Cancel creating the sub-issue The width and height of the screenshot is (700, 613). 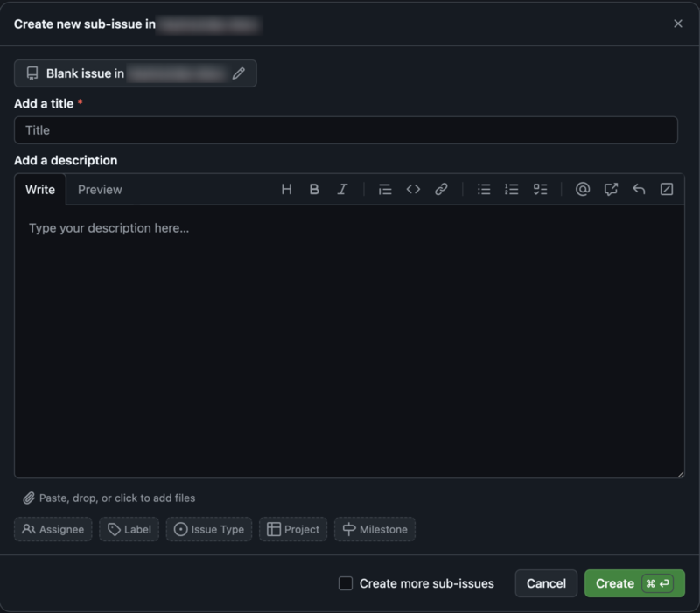click(x=546, y=583)
